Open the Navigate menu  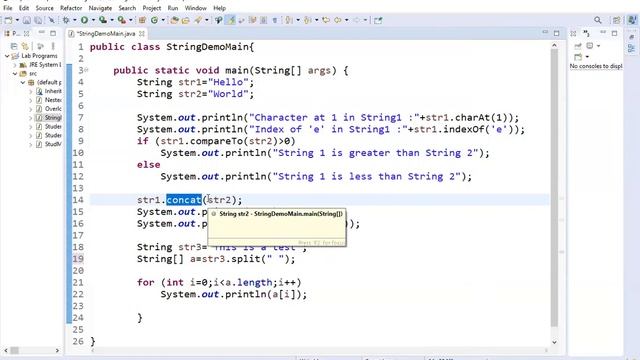click(x=100, y=8)
